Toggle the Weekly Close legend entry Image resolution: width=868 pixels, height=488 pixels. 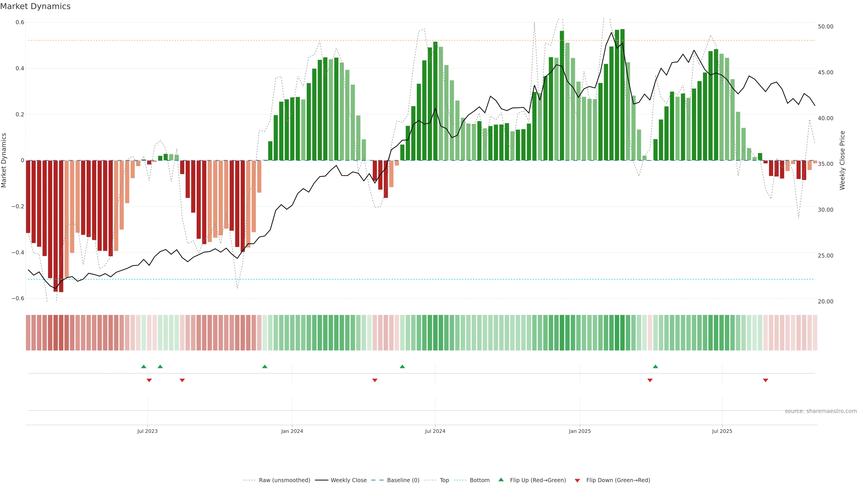click(x=348, y=480)
